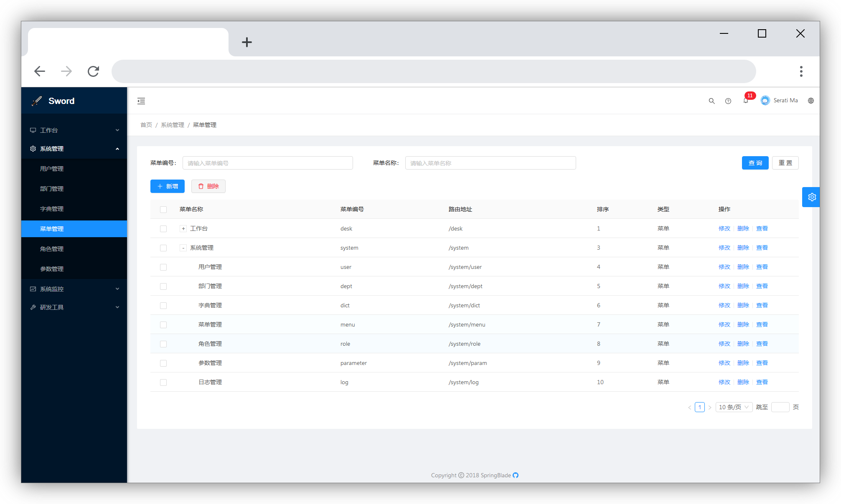Expand the 工作台 tree row
Viewport: 841px width, 504px height.
183,229
